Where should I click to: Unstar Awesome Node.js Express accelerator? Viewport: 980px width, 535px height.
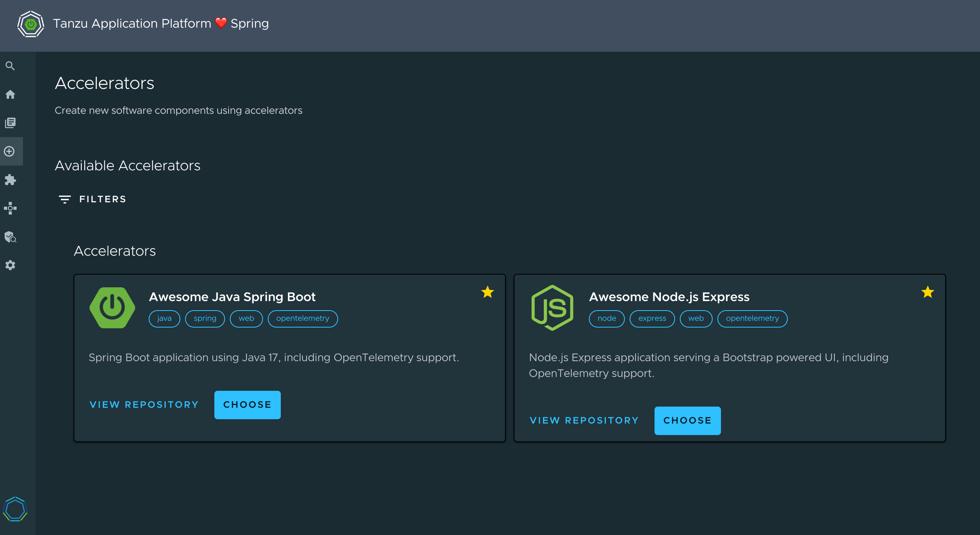(927, 292)
